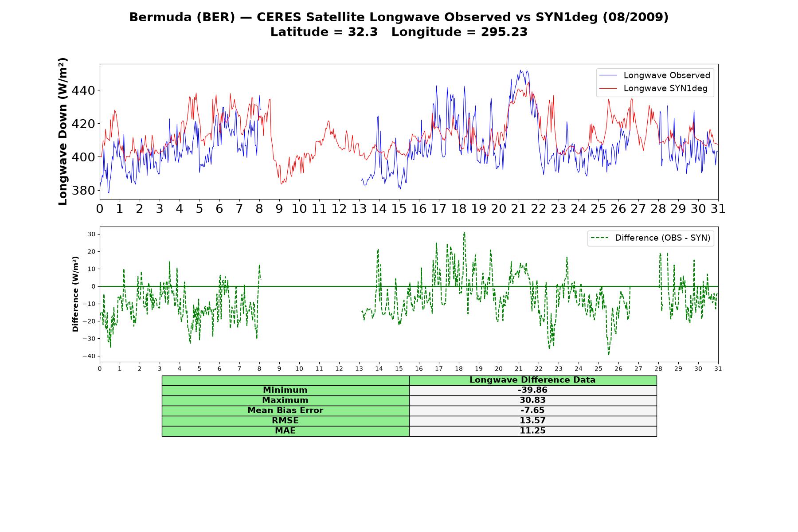Click the day 18 tick on difference chart
This screenshot has width=798, height=532.
459,369
